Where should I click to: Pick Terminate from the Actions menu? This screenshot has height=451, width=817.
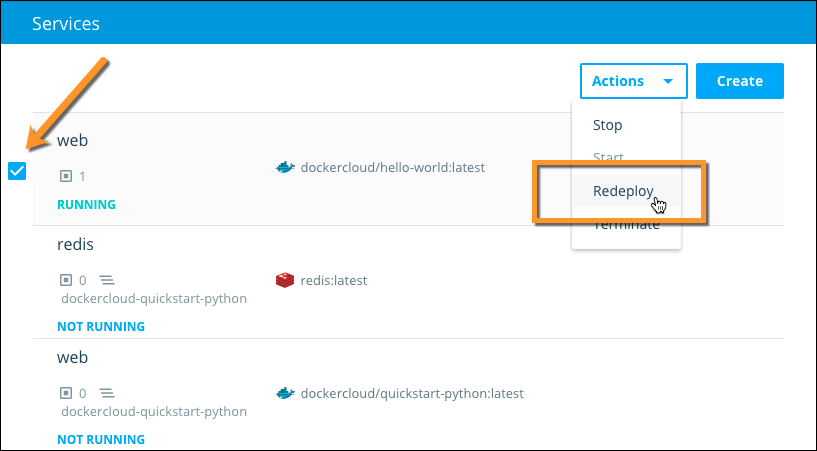tap(626, 225)
